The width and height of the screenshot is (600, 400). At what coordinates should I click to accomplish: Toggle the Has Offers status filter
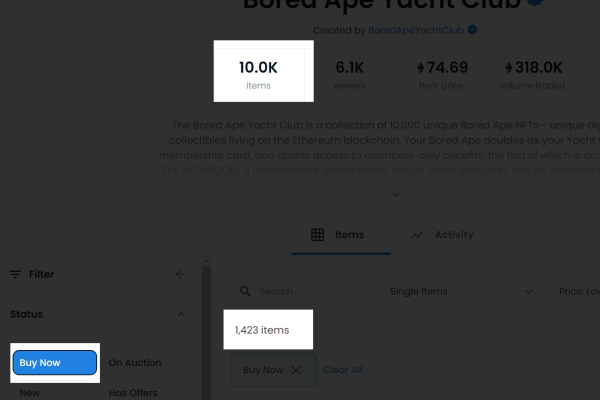point(144,393)
